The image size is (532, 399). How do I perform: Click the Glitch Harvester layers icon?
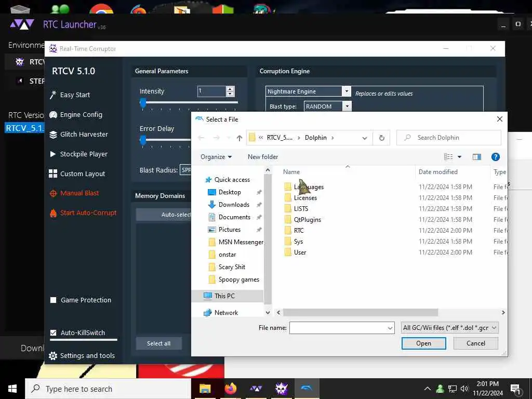pyautogui.click(x=54, y=135)
